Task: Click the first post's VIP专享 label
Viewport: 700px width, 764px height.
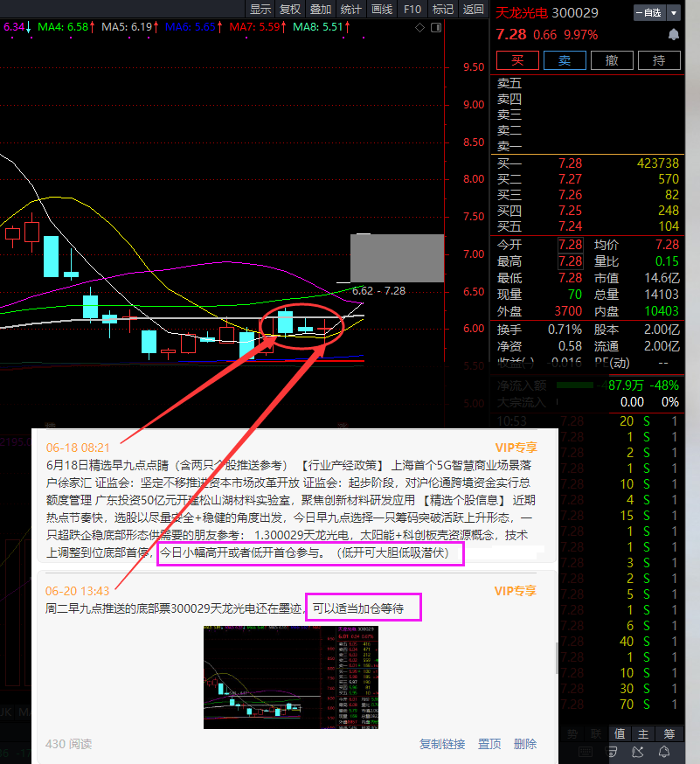Action: tap(516, 448)
